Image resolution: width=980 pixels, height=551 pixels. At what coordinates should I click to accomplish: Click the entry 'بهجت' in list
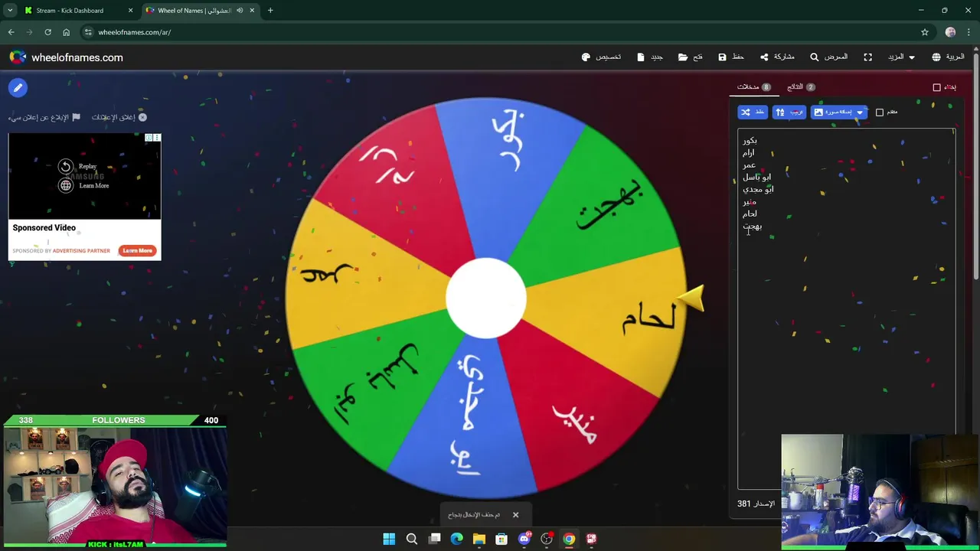[752, 227]
